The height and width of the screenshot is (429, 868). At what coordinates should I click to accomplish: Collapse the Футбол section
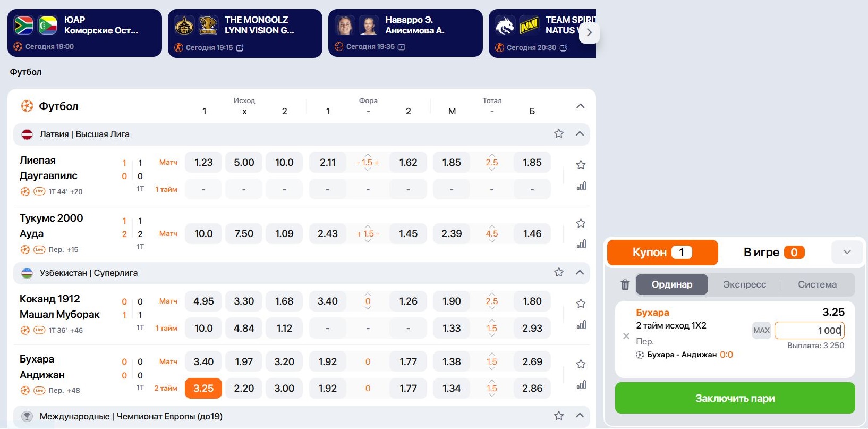(x=580, y=106)
